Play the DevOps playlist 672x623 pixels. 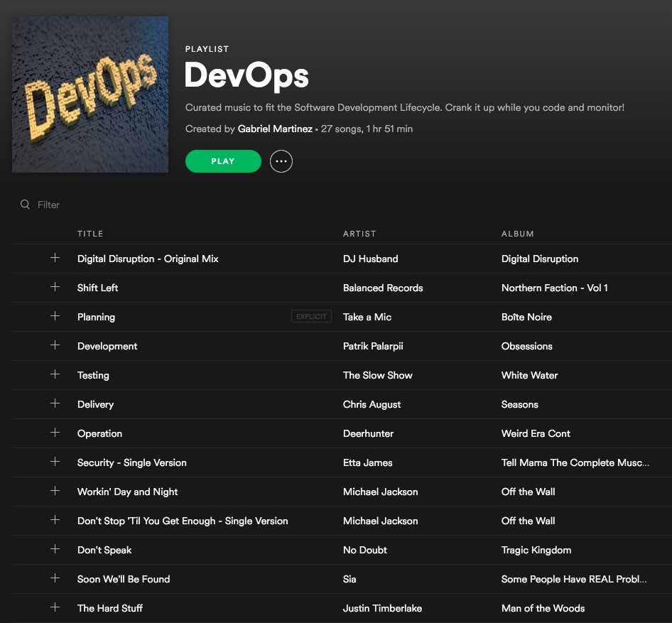click(223, 161)
